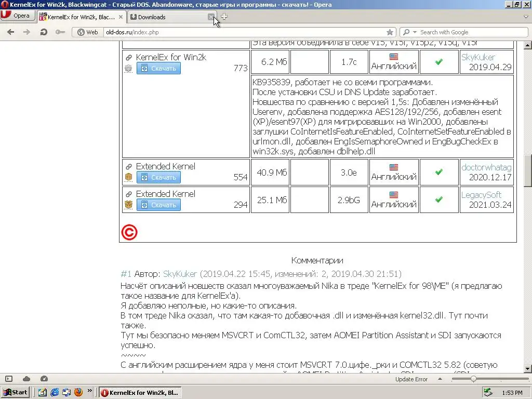The height and width of the screenshot is (399, 532).
Task: Focus the address bar showing old-dos.ru
Action: pyautogui.click(x=244, y=32)
